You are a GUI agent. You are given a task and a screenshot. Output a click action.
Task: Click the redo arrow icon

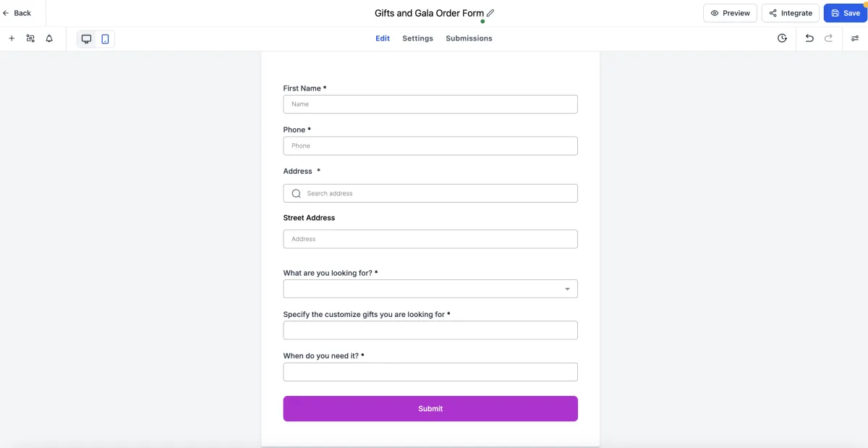829,38
